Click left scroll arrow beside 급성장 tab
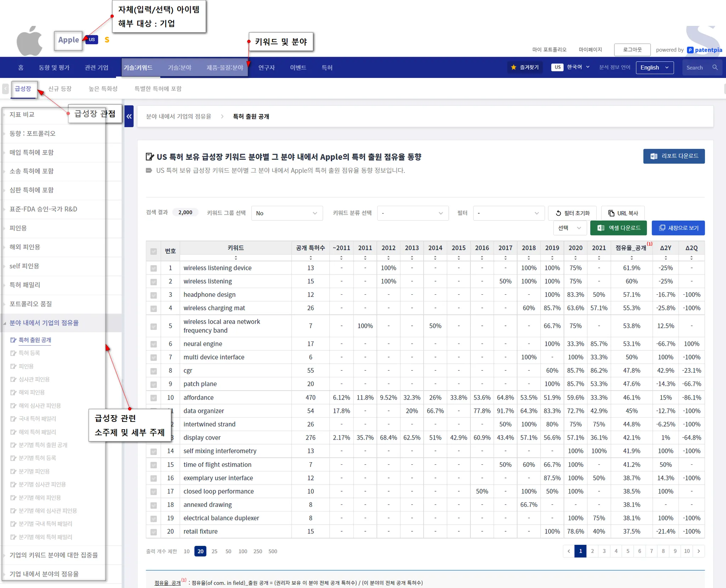 pos(5,89)
